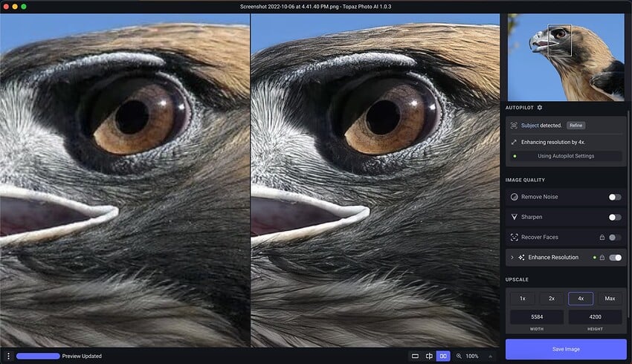
Task: Switch to split slider view
Action: [x=429, y=356]
